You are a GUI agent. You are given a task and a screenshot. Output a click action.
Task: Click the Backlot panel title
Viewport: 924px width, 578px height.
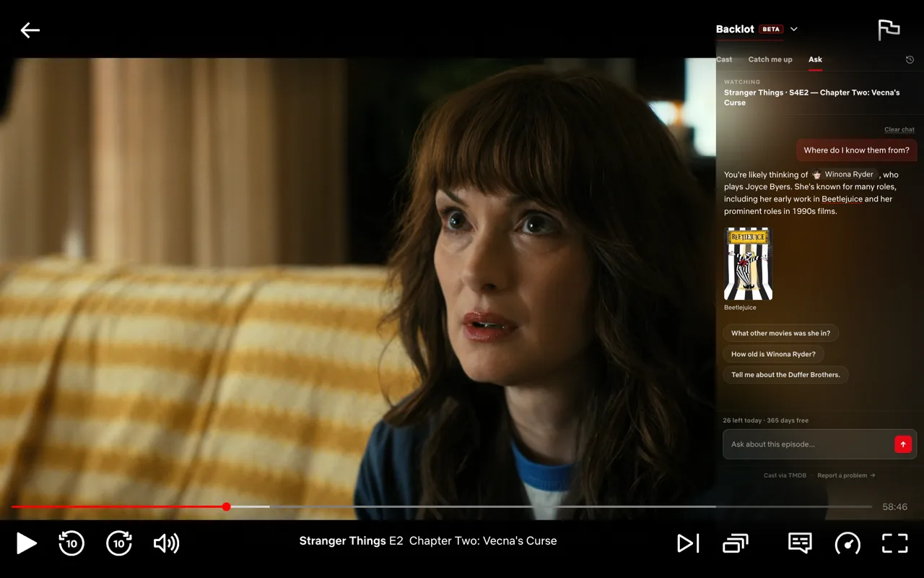735,30
